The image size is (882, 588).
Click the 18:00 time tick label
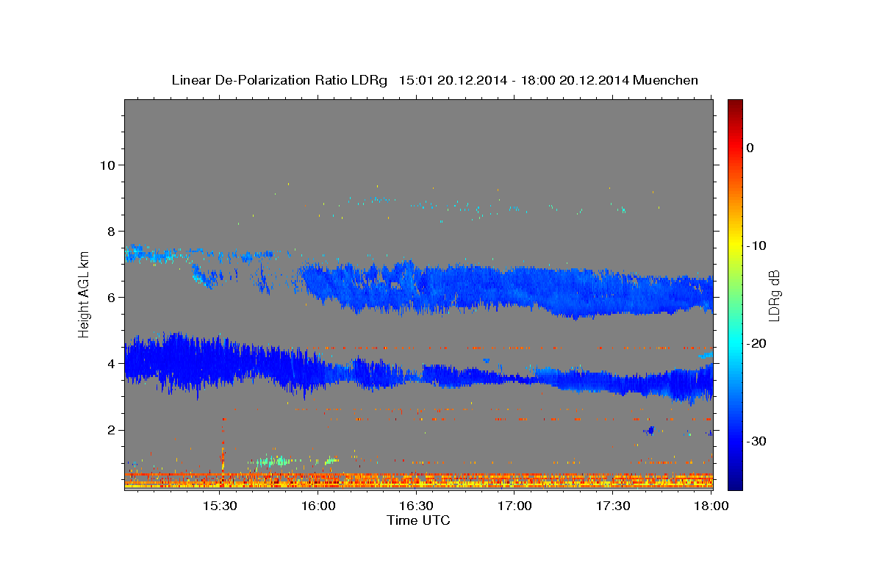click(711, 506)
